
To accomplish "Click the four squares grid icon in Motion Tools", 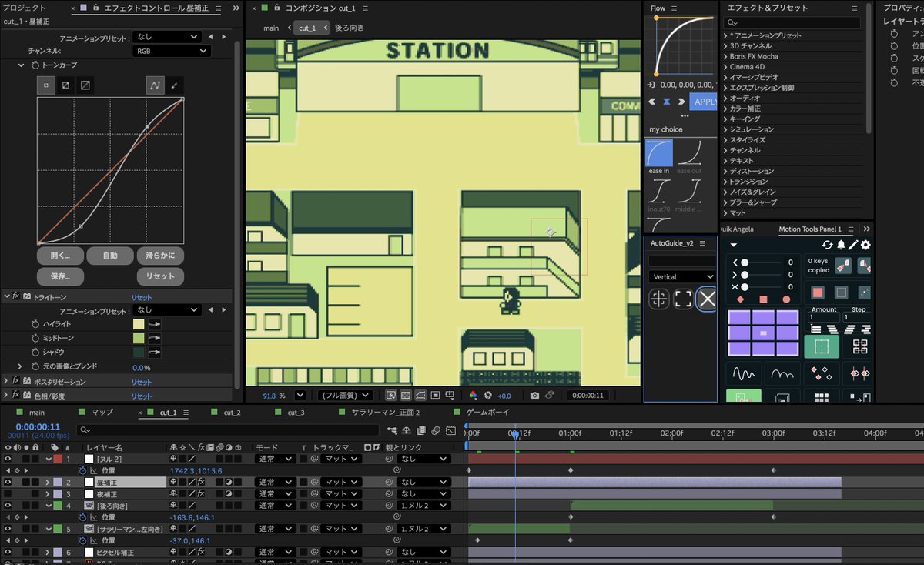I will tap(859, 346).
